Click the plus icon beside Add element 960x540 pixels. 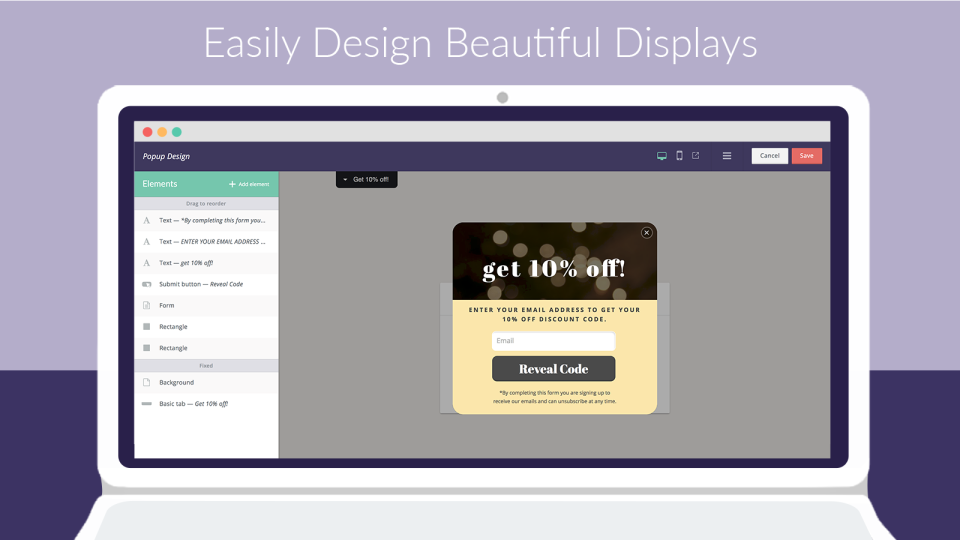pyautogui.click(x=232, y=184)
